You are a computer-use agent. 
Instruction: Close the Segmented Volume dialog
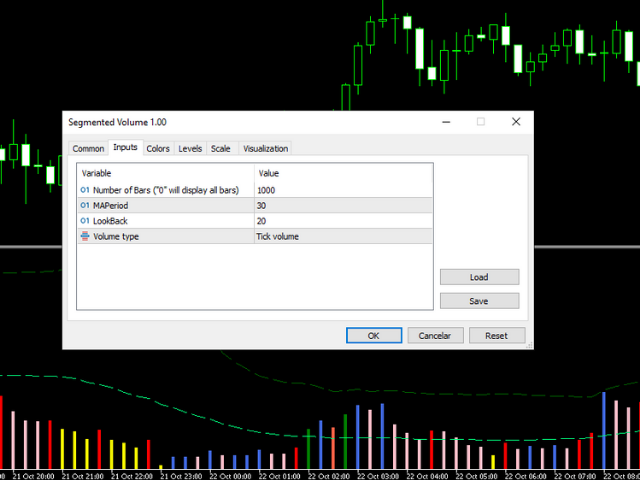(516, 122)
